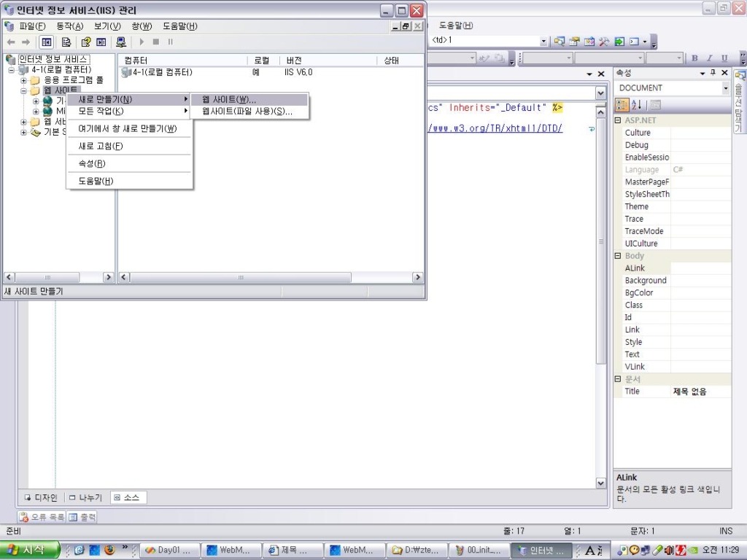Switch to the Day01 taskbar window
This screenshot has height=560, width=747.
coord(170,551)
